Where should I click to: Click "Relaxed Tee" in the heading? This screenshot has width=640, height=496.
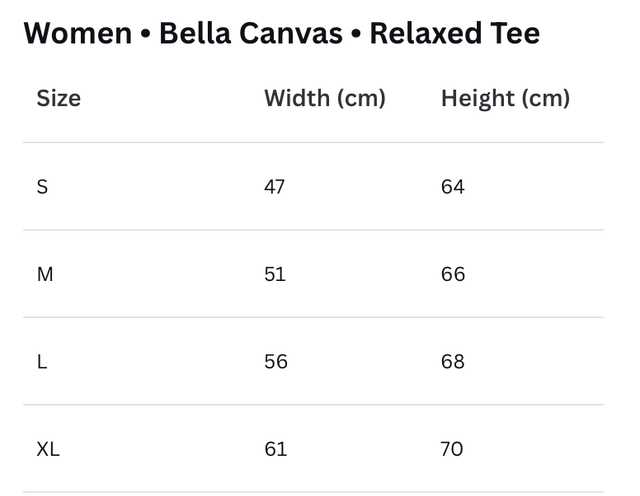coord(455,33)
